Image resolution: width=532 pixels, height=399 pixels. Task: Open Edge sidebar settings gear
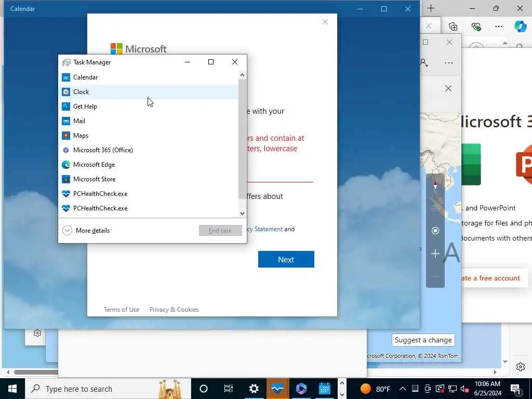[521, 367]
